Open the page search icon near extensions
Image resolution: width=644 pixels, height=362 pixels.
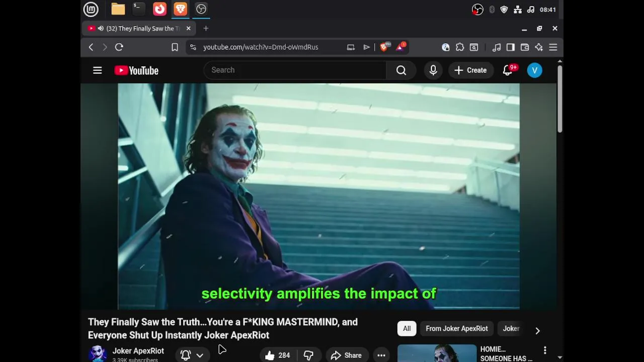[474, 47]
